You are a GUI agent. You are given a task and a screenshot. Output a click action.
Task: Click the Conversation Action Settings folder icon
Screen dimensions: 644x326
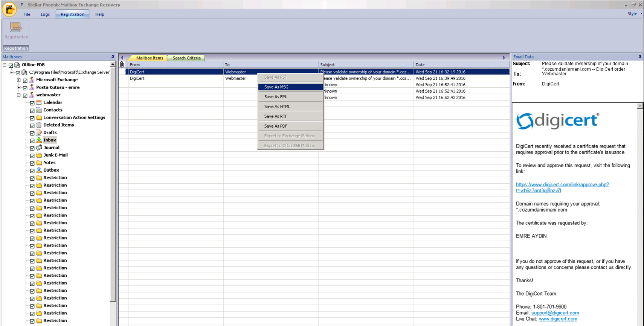tap(39, 117)
